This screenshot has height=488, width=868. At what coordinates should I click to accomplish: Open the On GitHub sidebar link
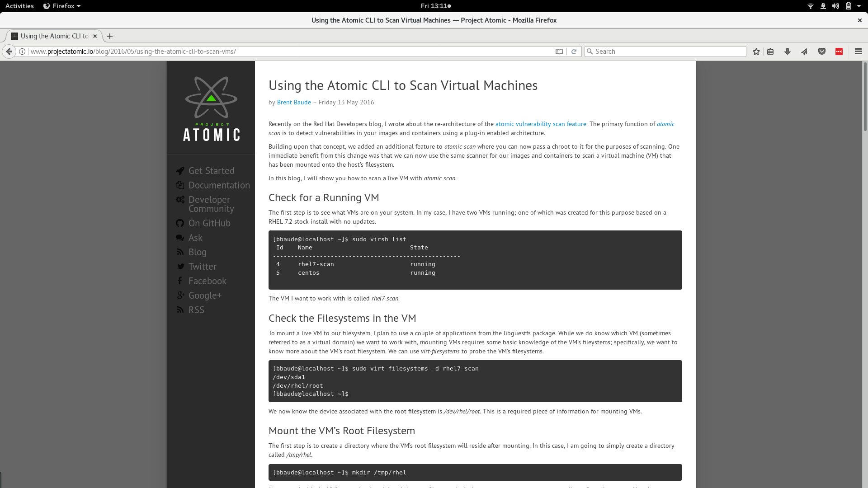pos(209,223)
